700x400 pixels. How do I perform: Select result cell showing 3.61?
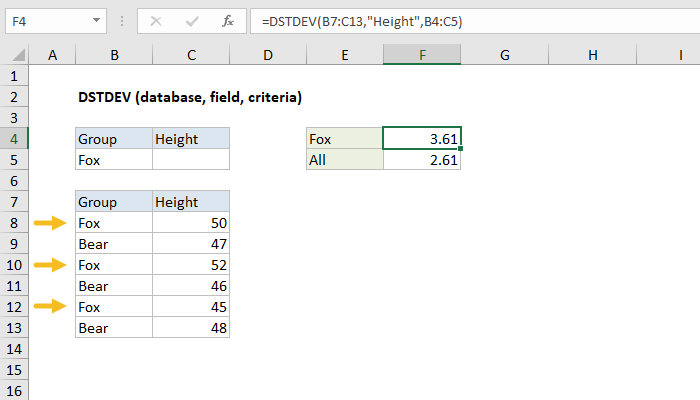tap(422, 138)
